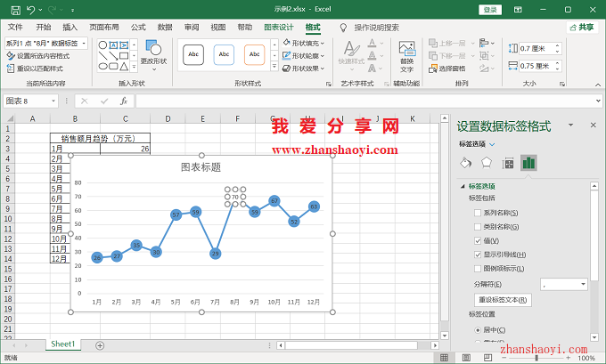Collapse the Label Options (标签选项) section
Image resolution: width=606 pixels, height=364 pixels.
[463, 186]
